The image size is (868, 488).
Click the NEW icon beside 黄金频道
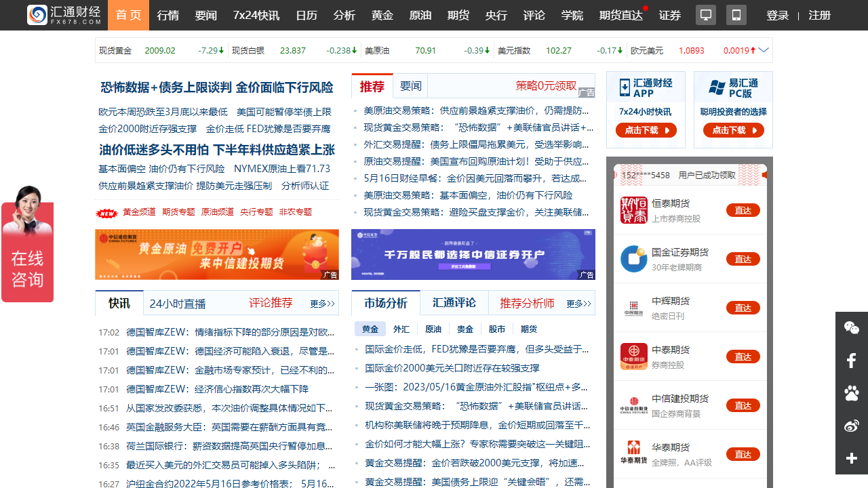[106, 211]
